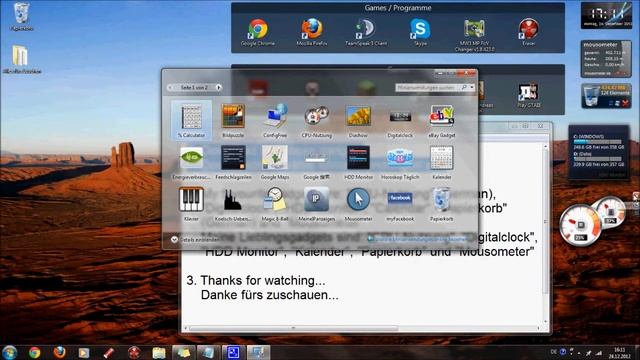Click the search magnifier icon in gadget gallery
The image size is (640, 360).
(x=464, y=87)
